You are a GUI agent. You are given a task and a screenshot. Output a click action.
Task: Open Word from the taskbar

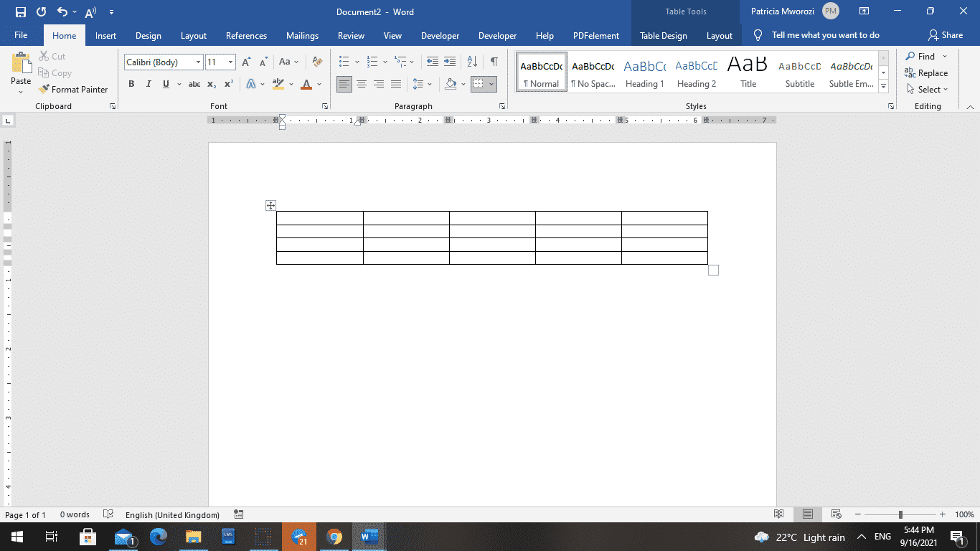369,536
